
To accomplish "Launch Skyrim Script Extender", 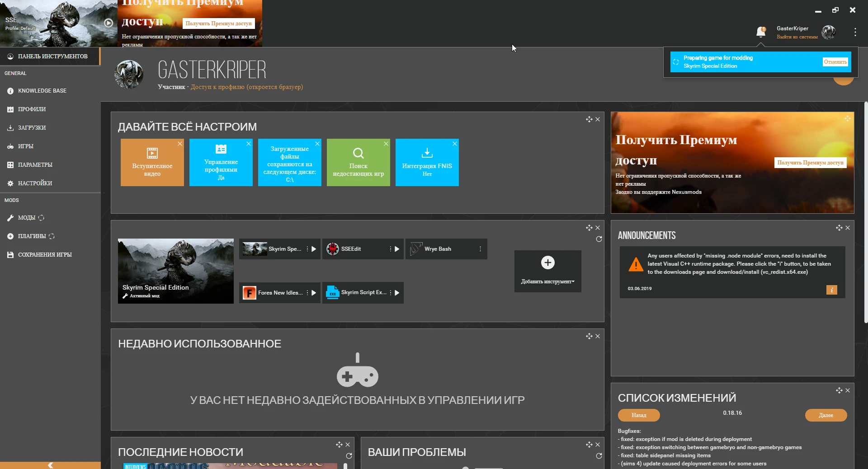I will click(397, 293).
